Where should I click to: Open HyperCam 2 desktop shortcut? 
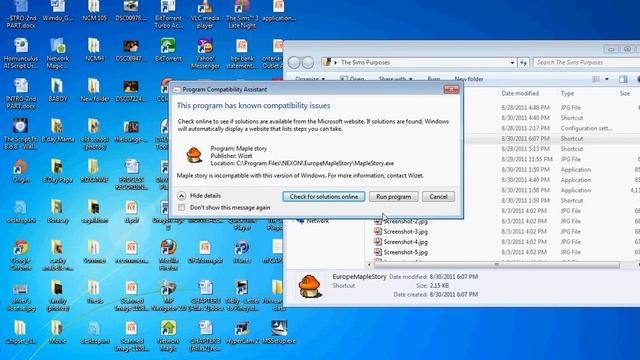click(x=242, y=332)
